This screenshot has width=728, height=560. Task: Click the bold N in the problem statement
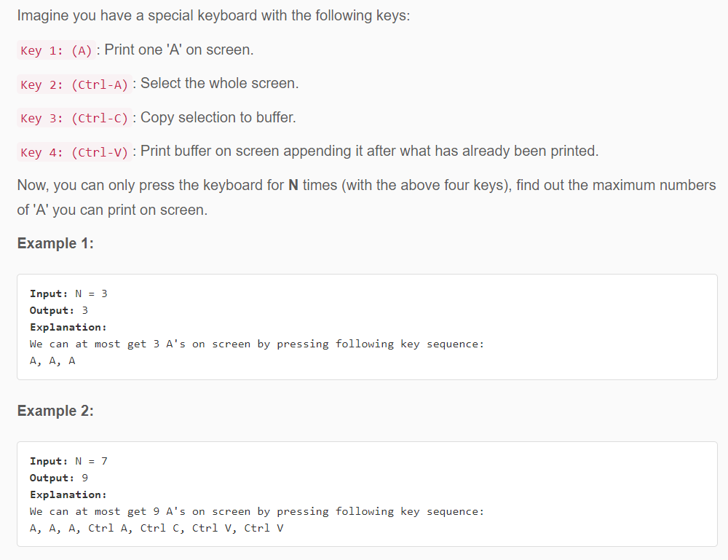click(x=293, y=185)
